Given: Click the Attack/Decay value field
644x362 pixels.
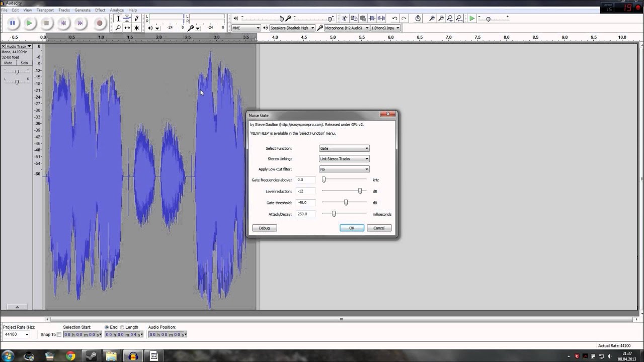Looking at the screenshot, I should [306, 214].
